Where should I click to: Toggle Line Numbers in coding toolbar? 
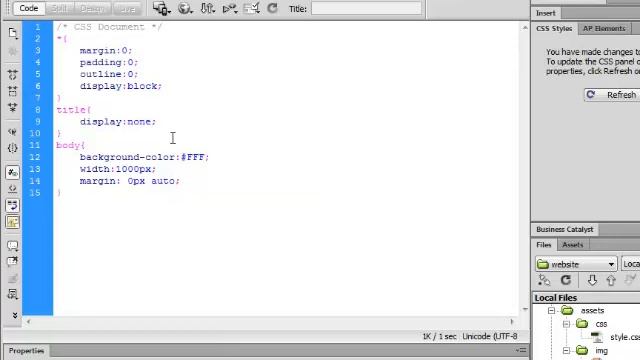pos(13,173)
